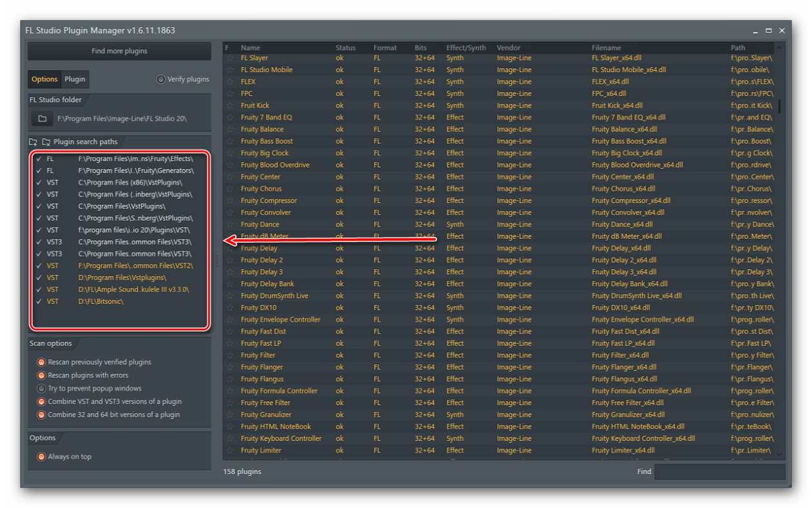Click the star beside Fruity Balance
Viewport: 812px width, 508px height.
pyautogui.click(x=229, y=129)
